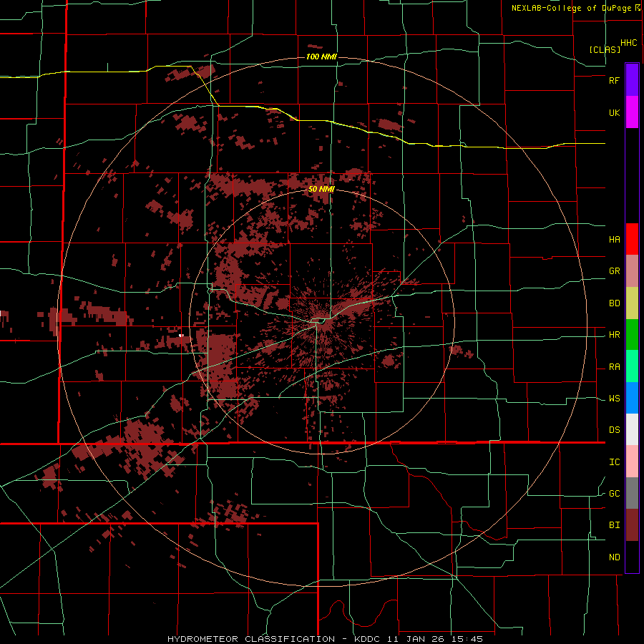Viewport: 644px width, 644px height.
Task: Click the RA legend label
Action: tap(614, 367)
